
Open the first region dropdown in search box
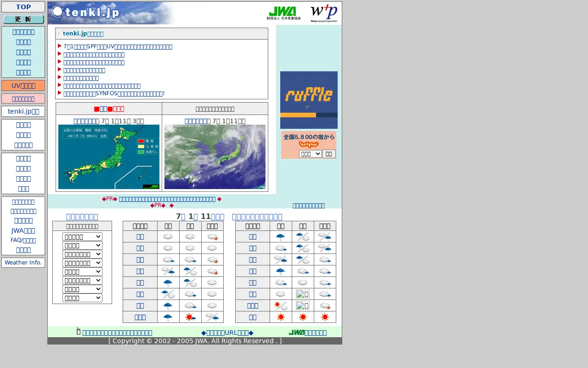(82, 236)
